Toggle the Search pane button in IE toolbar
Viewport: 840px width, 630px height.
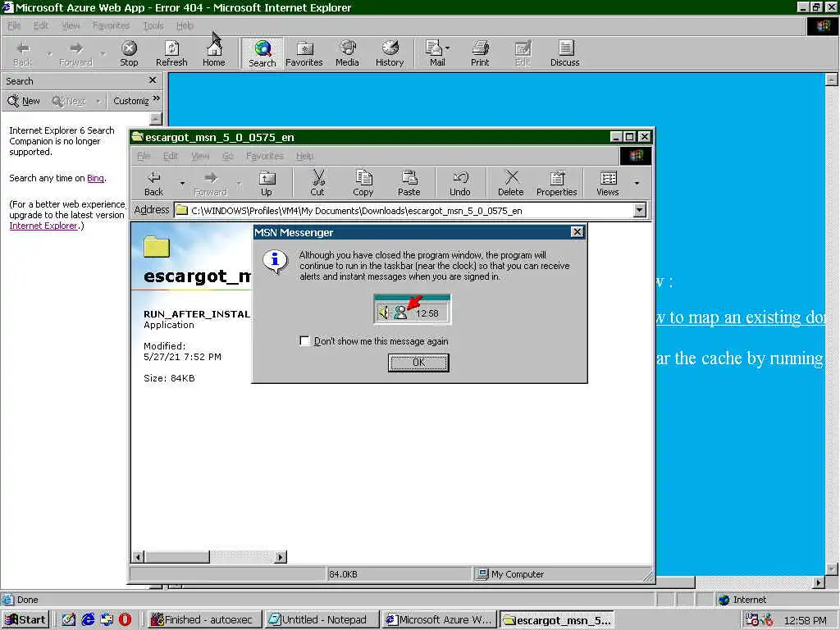tap(262, 53)
